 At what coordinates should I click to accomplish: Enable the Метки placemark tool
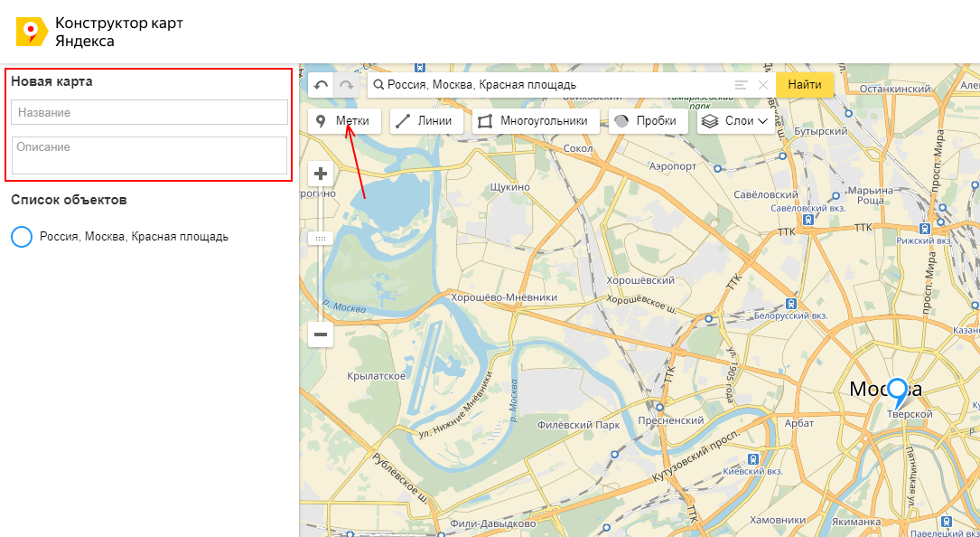(343, 121)
